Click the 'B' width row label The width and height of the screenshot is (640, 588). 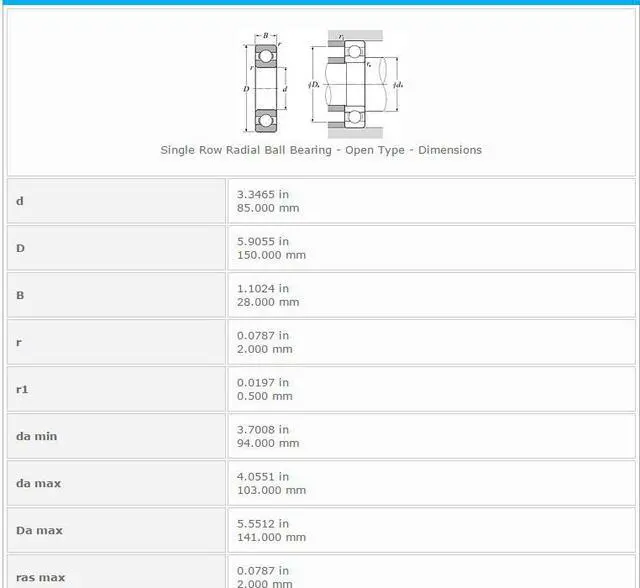[21, 295]
